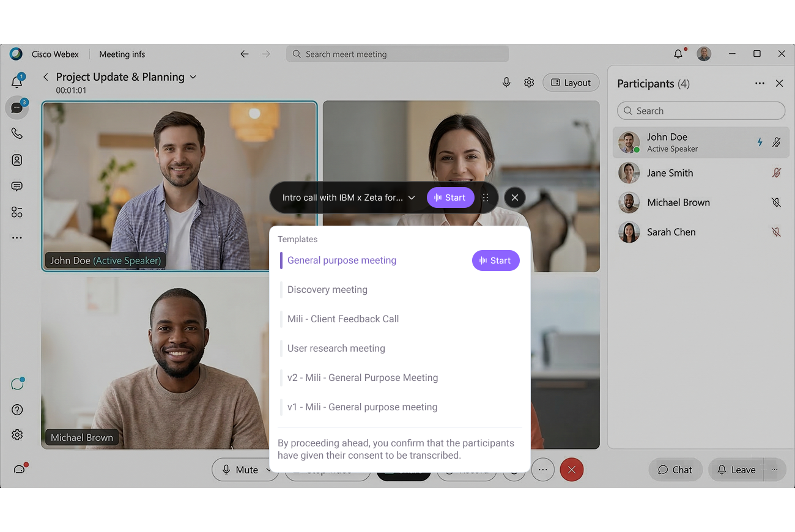Click meeting timer 00:01:01
Screen dimensions: 795x532
71,91
